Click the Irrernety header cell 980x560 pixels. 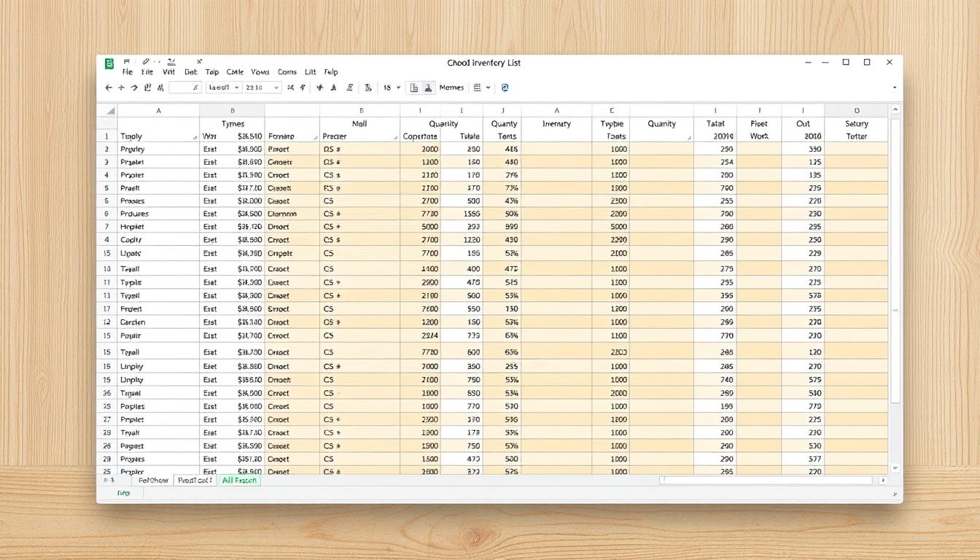point(556,130)
